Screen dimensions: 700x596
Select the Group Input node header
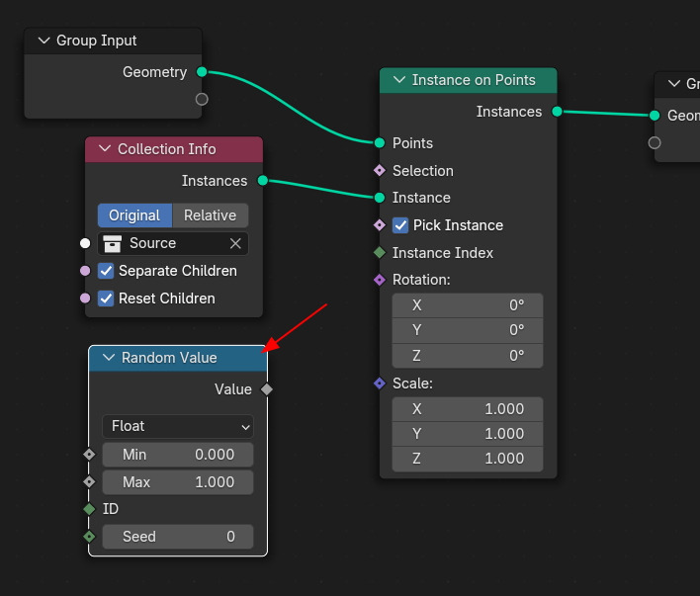coord(113,42)
